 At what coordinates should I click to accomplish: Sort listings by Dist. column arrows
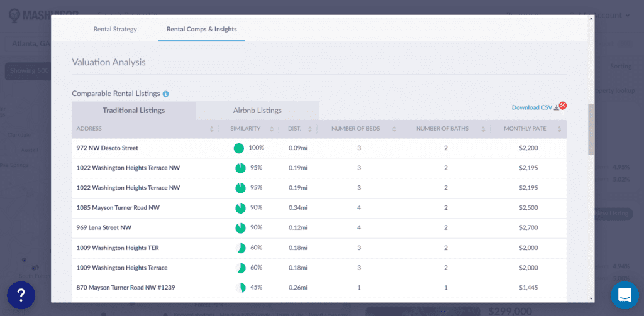click(x=309, y=129)
